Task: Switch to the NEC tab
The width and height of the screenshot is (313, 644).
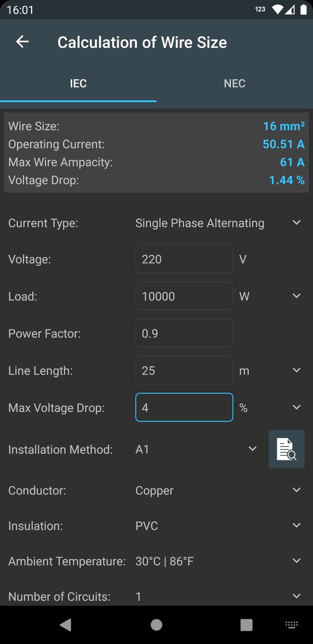Action: [x=235, y=83]
